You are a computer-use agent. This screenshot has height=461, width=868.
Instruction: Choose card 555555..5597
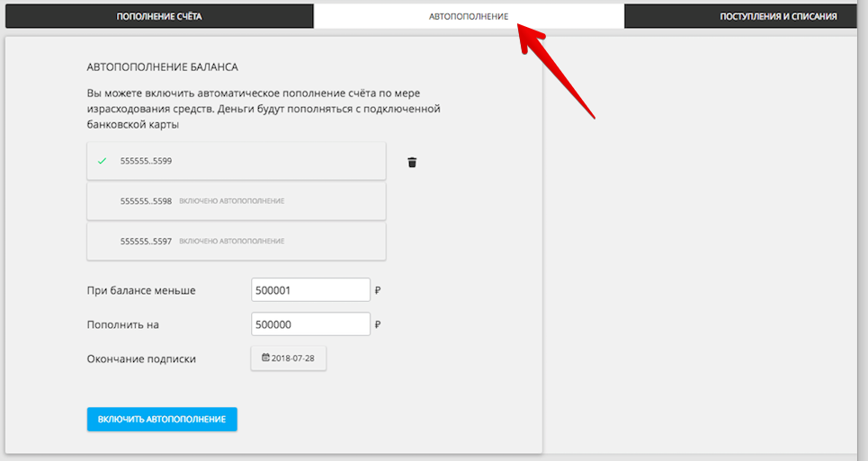tap(236, 241)
